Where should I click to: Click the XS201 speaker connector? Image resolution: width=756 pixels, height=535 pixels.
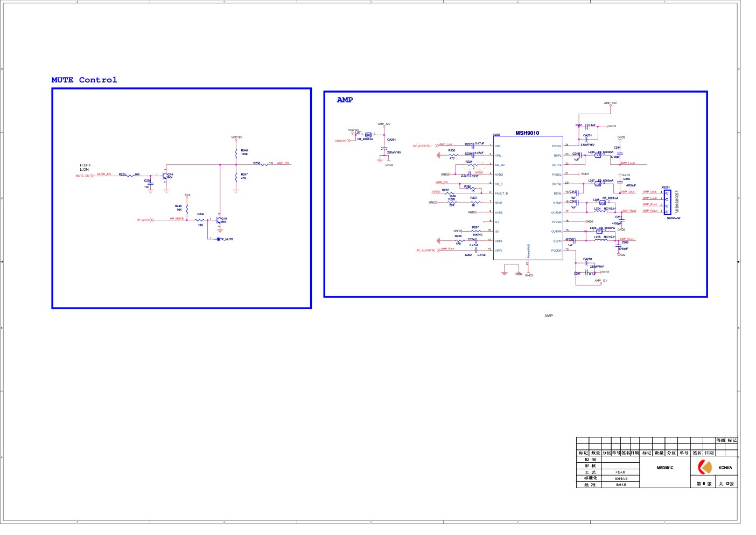[667, 202]
